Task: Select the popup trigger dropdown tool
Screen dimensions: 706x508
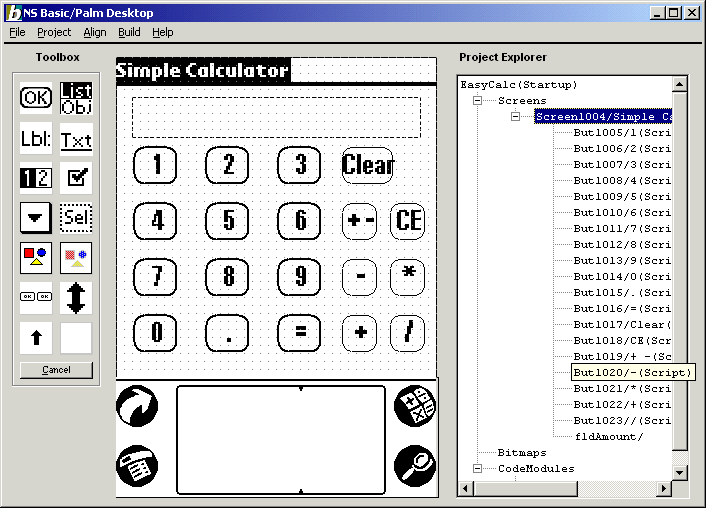Action: (36, 218)
